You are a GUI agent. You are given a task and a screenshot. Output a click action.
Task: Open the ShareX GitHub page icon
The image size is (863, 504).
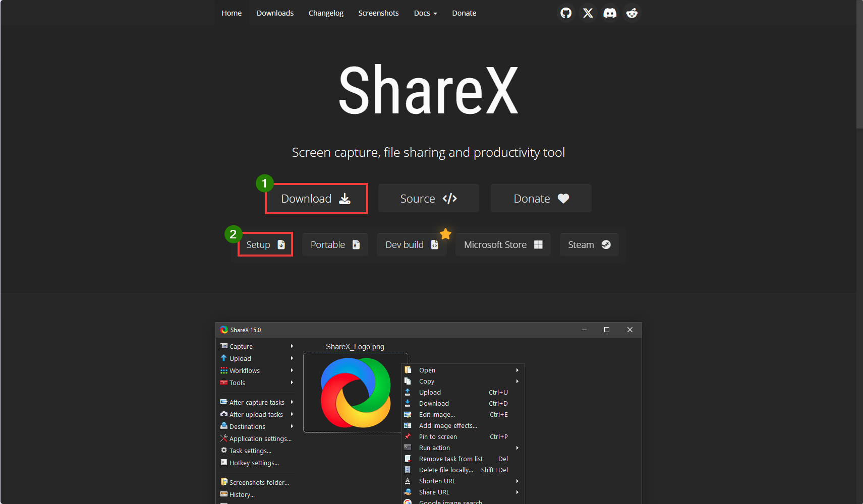[566, 13]
